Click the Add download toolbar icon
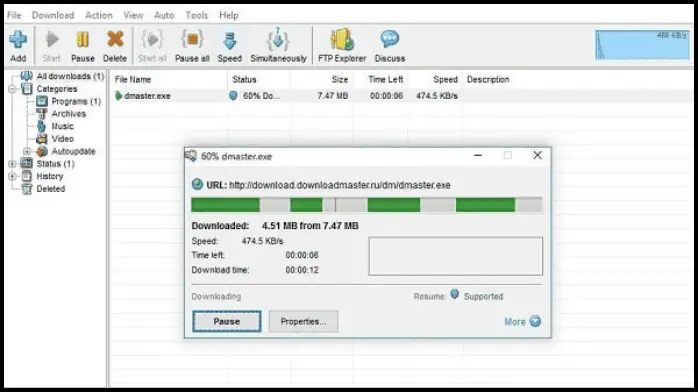 point(18,46)
